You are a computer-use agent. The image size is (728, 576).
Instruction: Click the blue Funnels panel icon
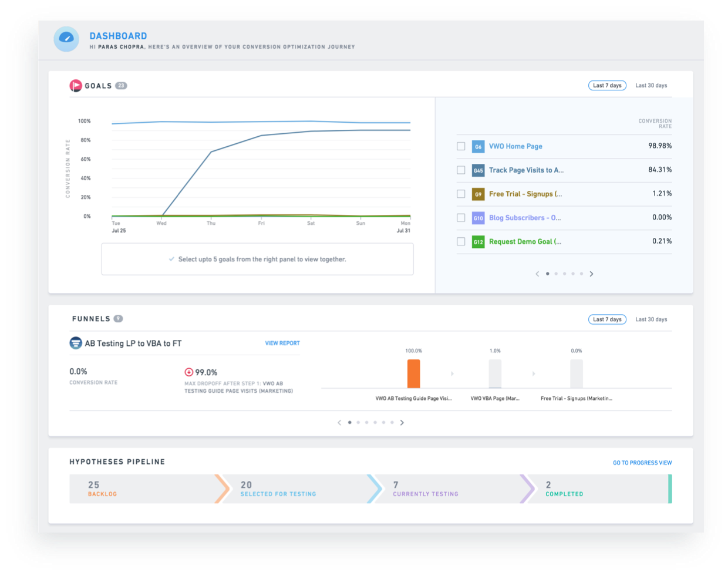click(76, 343)
